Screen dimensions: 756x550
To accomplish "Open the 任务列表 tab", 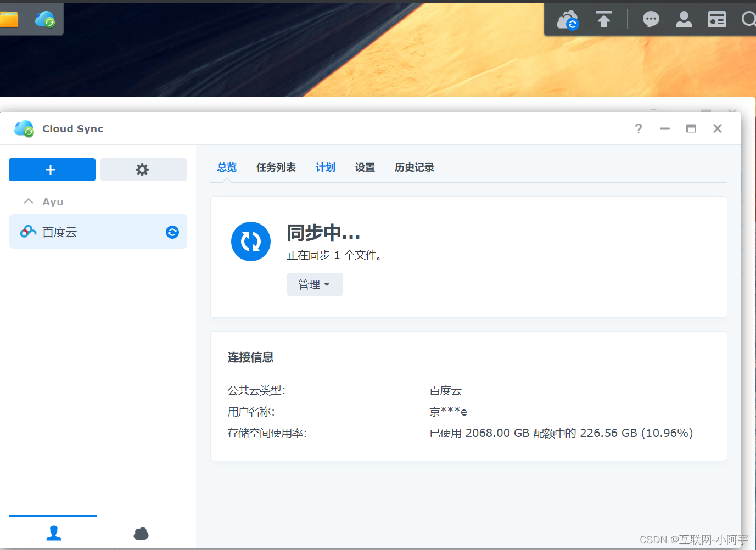I will pyautogui.click(x=276, y=167).
